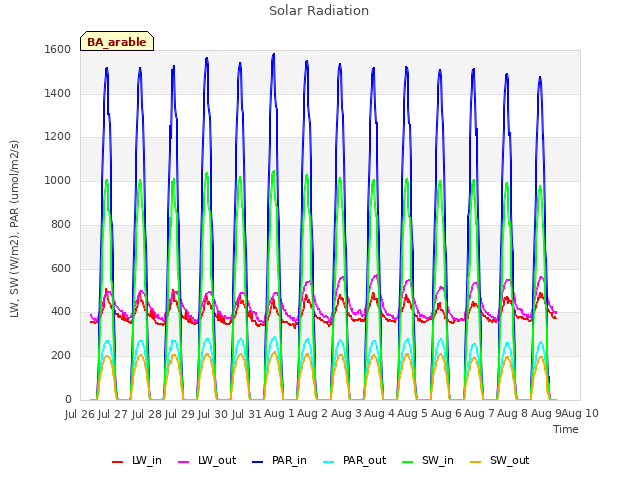The width and height of the screenshot is (640, 480).
Task: Click the blue PAR_in legend swatch
Action: [258, 462]
